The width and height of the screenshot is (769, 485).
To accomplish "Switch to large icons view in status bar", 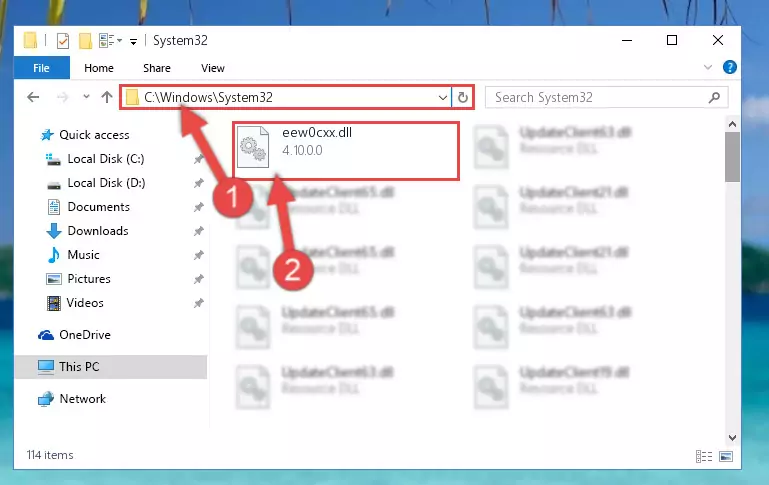I will tap(726, 457).
